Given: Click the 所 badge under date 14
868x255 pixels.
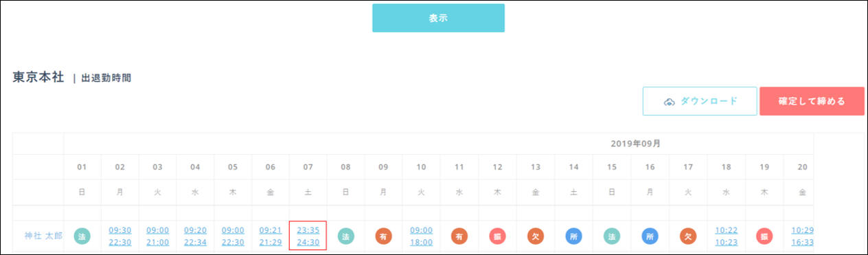Looking at the screenshot, I should pyautogui.click(x=573, y=236).
